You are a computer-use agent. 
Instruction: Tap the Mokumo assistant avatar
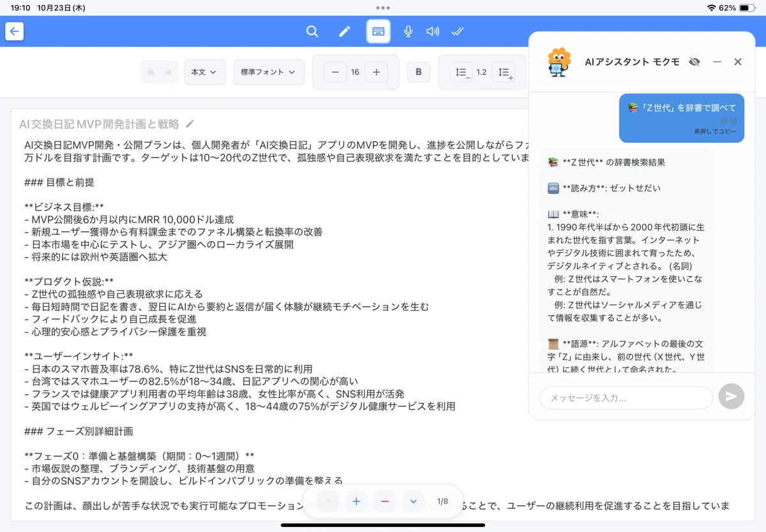click(558, 62)
